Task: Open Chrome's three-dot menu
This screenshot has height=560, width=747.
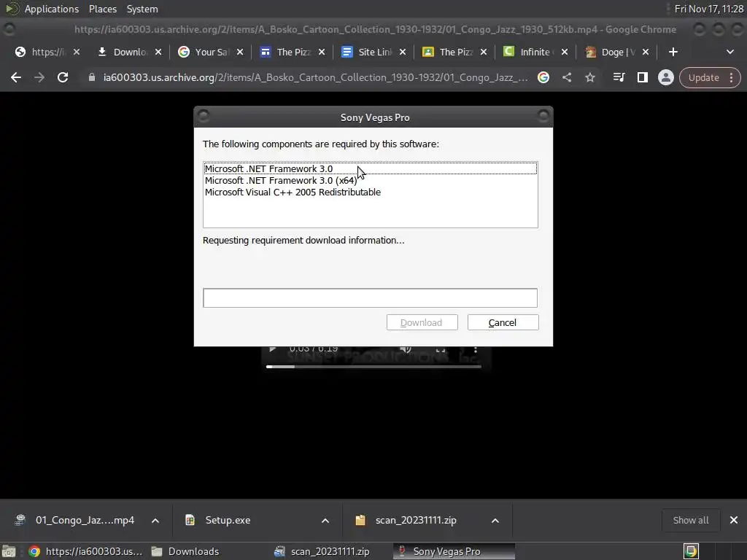Action: pyautogui.click(x=732, y=77)
